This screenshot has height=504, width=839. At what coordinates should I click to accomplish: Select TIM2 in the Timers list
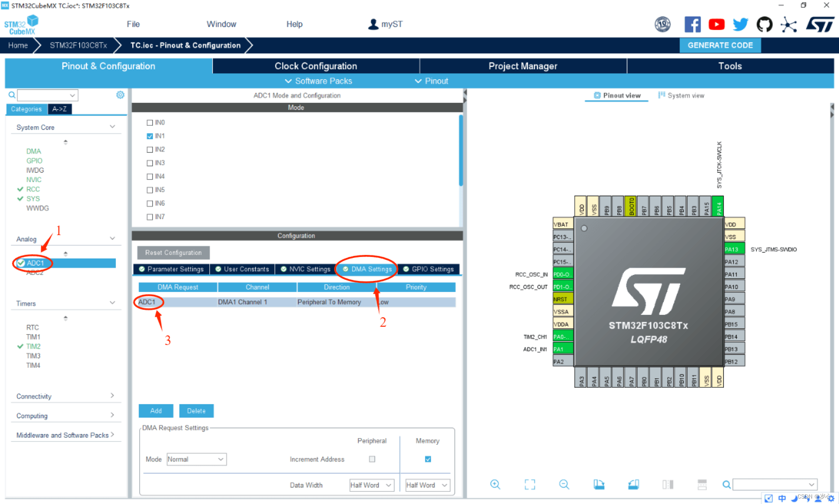[x=33, y=346]
